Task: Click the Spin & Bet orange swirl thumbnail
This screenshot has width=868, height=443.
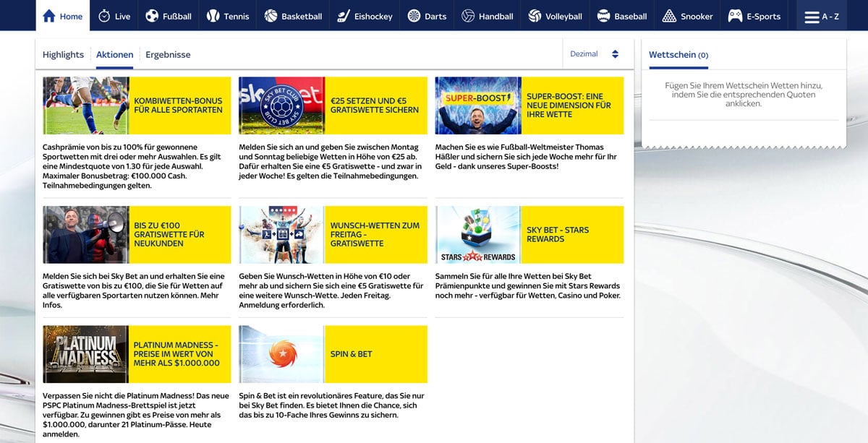Action: tap(282, 354)
